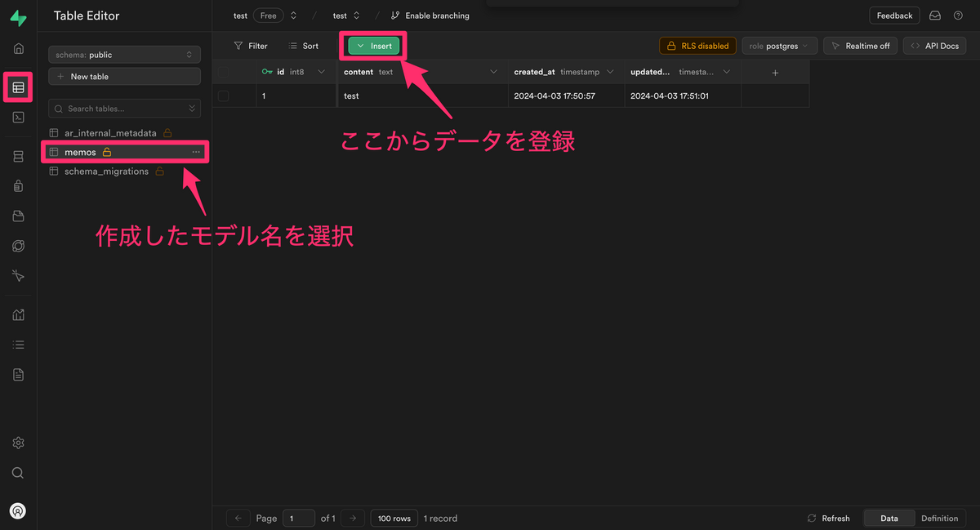Open the 100 rows page size selector
The height and width of the screenshot is (530, 980).
[394, 518]
